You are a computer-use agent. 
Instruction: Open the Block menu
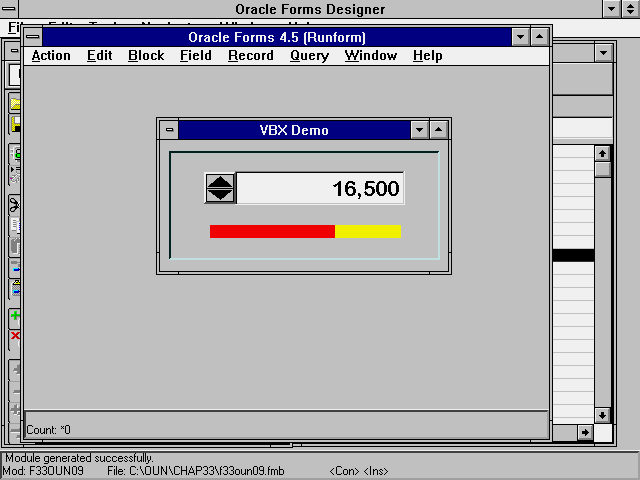point(146,56)
